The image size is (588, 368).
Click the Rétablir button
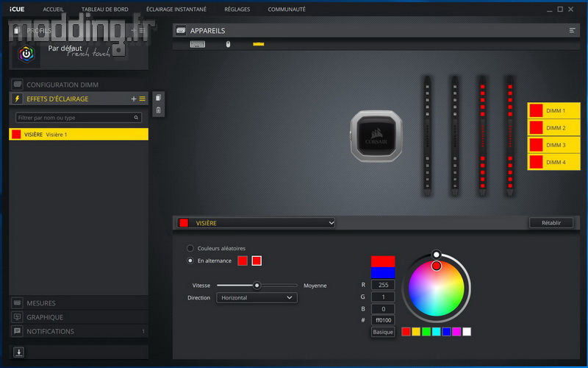[551, 223]
